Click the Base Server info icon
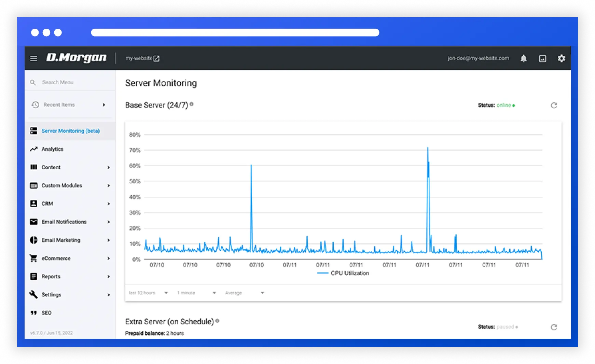 (x=192, y=104)
